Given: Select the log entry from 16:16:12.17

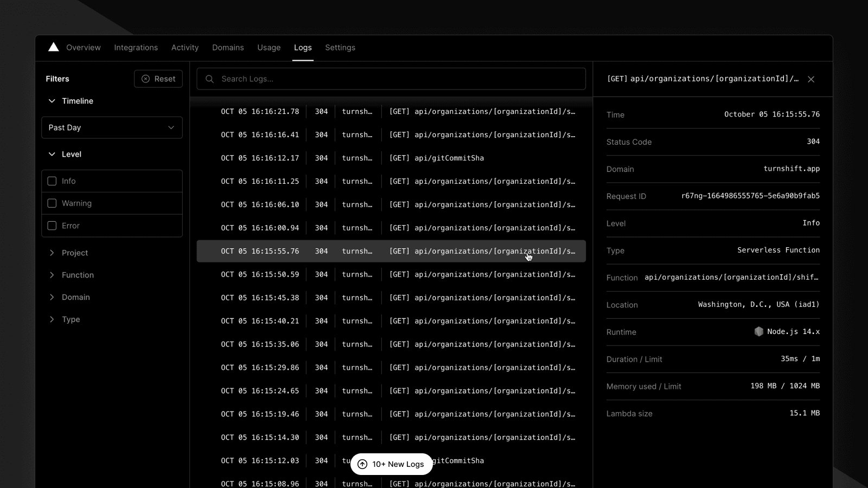Looking at the screenshot, I should point(391,158).
